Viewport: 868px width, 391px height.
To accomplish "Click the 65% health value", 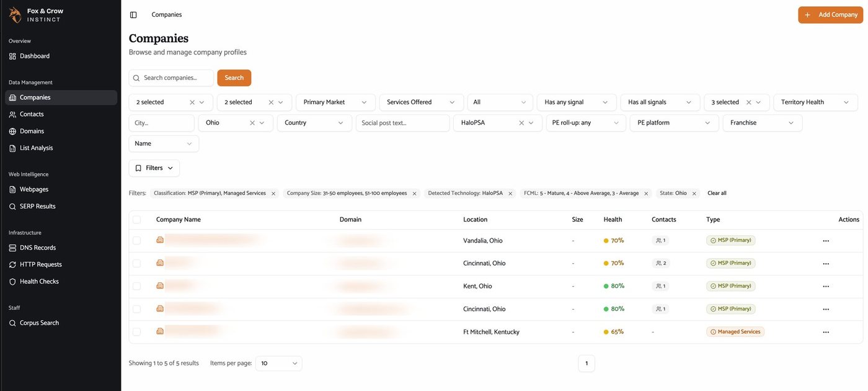I will point(618,332).
